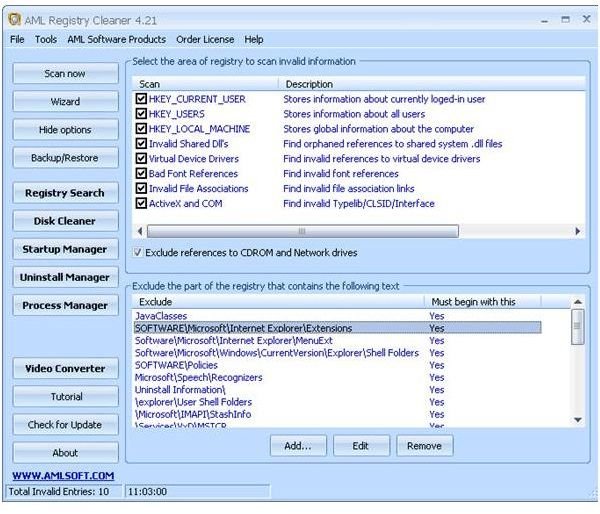Disable Virtual Device Drivers scan checkbox
The image size is (600, 514).
[x=141, y=158]
